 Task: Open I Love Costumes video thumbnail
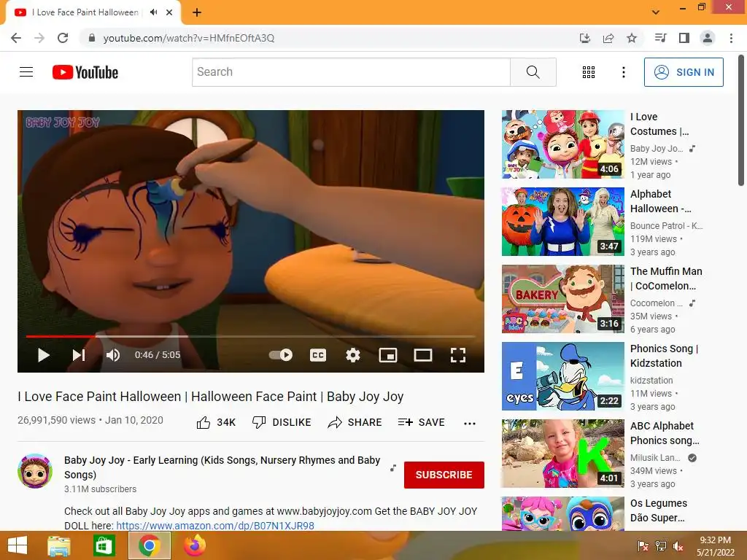click(562, 144)
